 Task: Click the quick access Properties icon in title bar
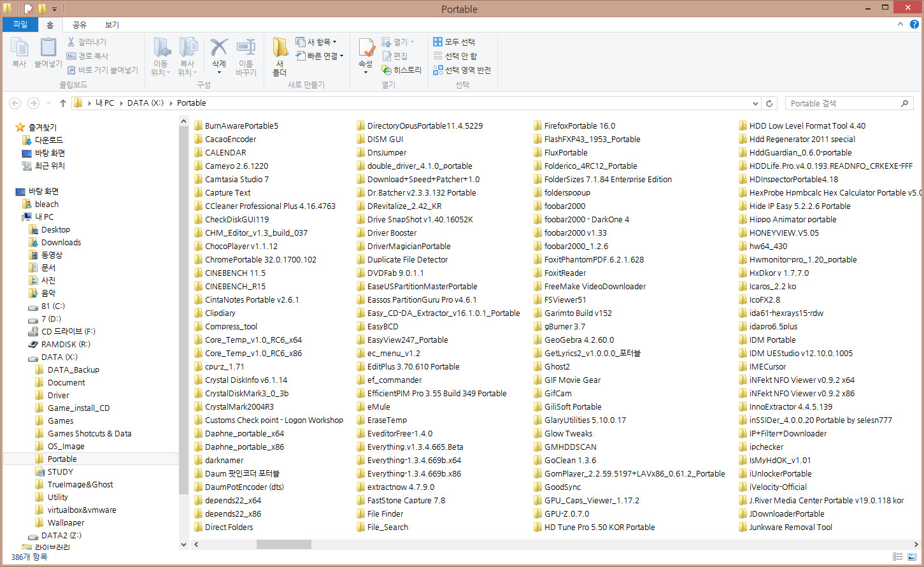tap(28, 9)
